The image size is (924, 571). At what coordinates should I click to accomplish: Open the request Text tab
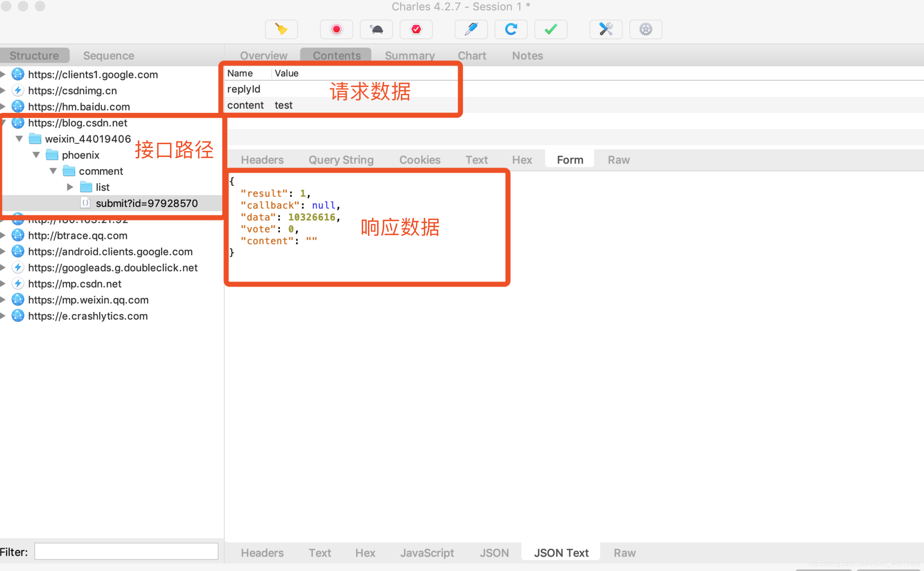(476, 160)
